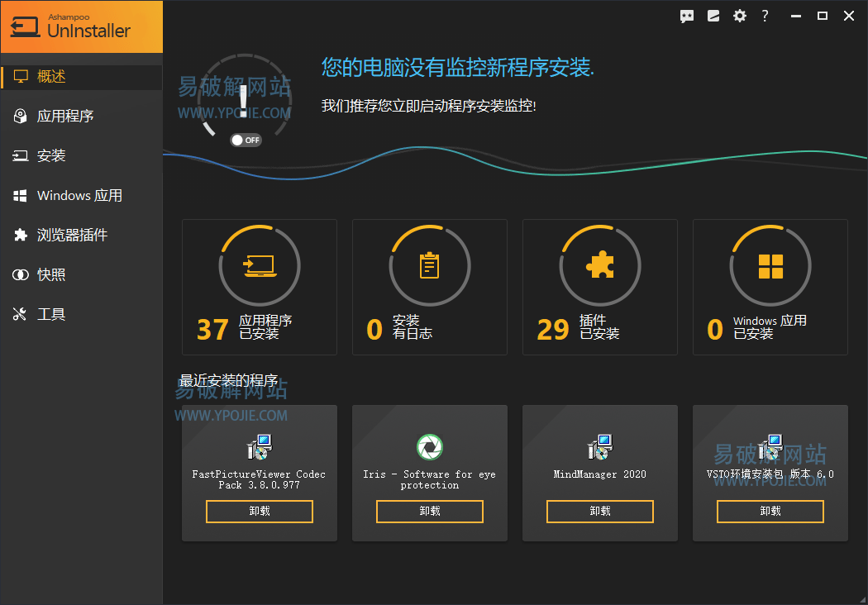This screenshot has height=605, width=868.
Task: Click 卸载 for MindManager 2020
Action: (x=599, y=511)
